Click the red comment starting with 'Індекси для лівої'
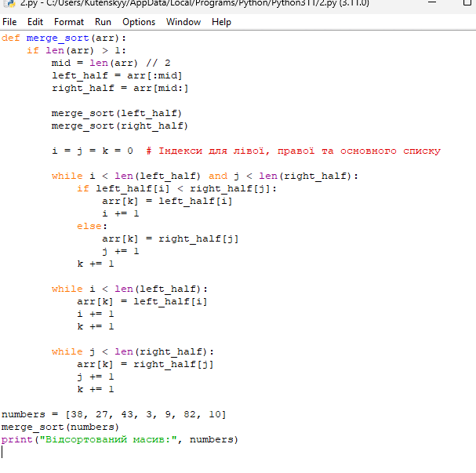 coord(293,151)
